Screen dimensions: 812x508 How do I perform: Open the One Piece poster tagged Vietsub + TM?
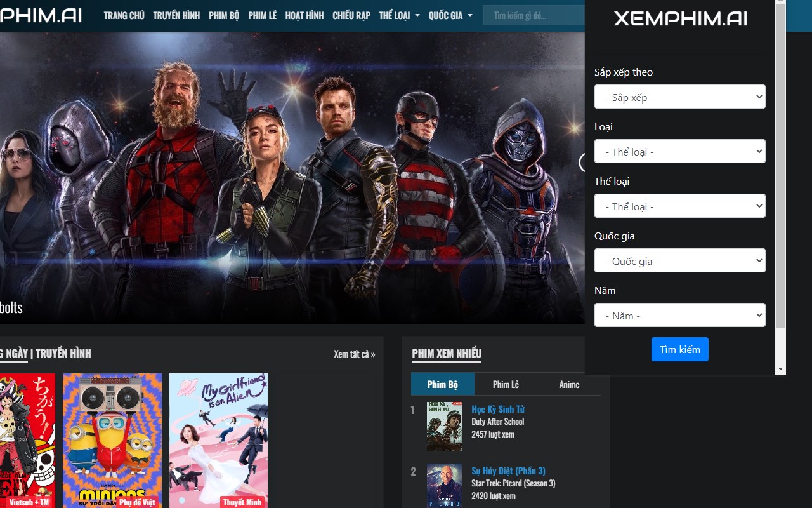point(27,441)
